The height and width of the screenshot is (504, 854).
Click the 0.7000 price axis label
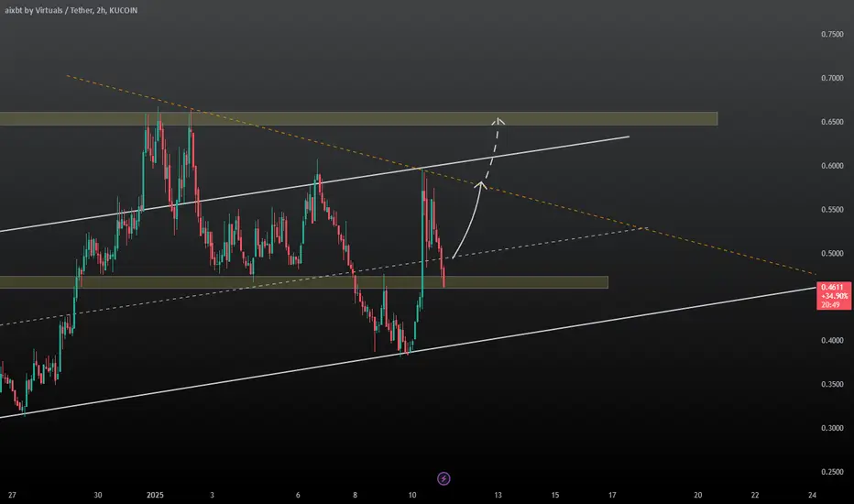[x=832, y=78]
